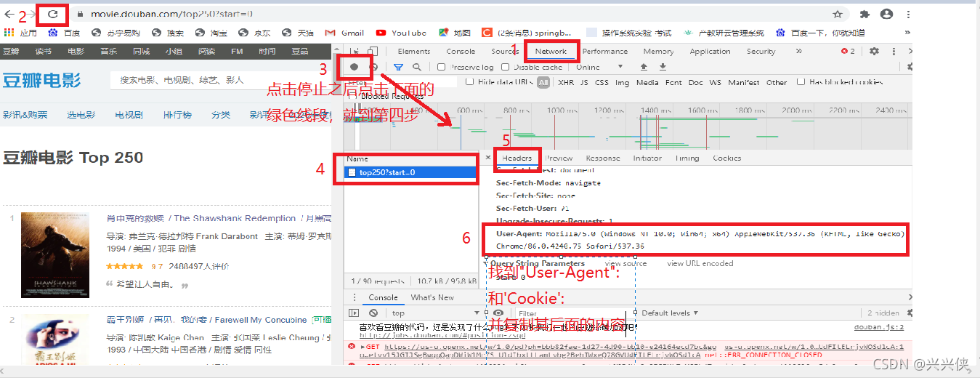This screenshot has width=980, height=378.
Task: Tick the Blocked Requests checkbox
Action: (x=354, y=95)
